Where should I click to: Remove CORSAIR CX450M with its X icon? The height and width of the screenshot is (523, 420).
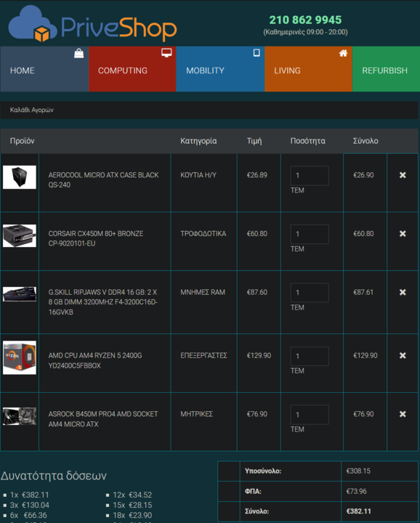click(x=403, y=234)
